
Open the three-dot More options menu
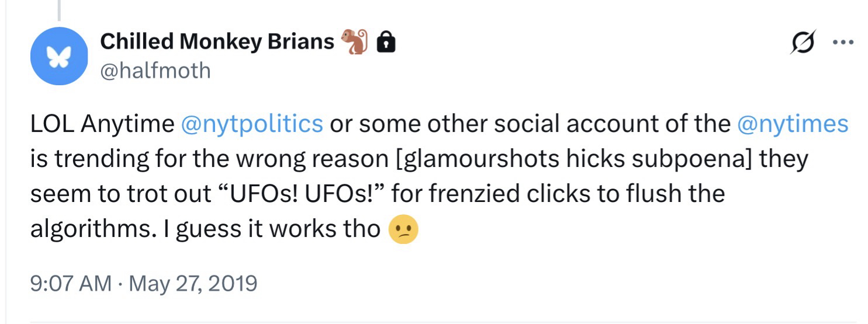click(842, 43)
